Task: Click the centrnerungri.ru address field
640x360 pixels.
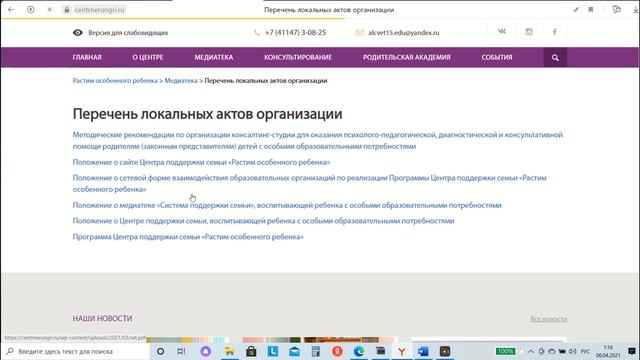Action: (x=100, y=9)
